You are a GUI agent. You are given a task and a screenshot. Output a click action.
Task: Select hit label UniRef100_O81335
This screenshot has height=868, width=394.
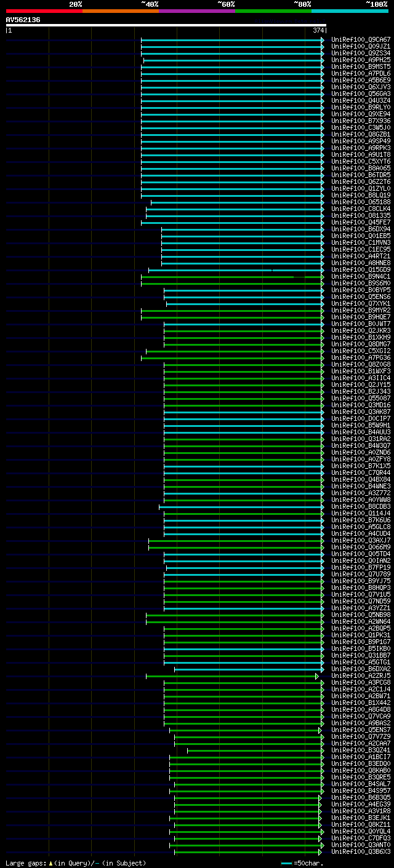point(361,215)
